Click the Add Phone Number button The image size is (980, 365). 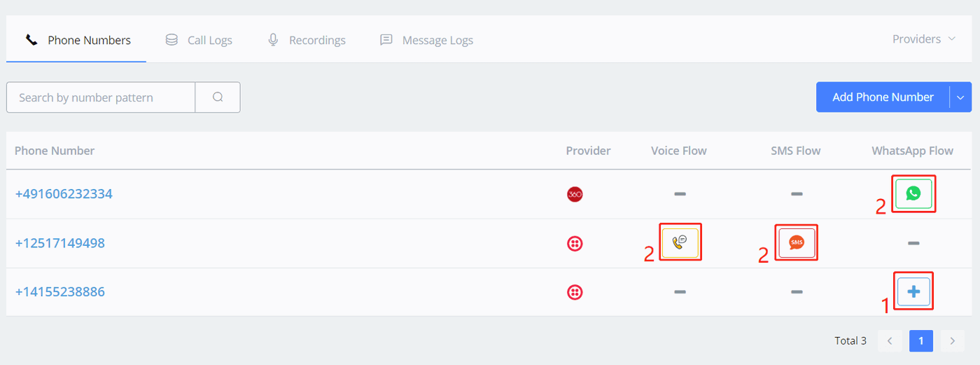(x=883, y=97)
